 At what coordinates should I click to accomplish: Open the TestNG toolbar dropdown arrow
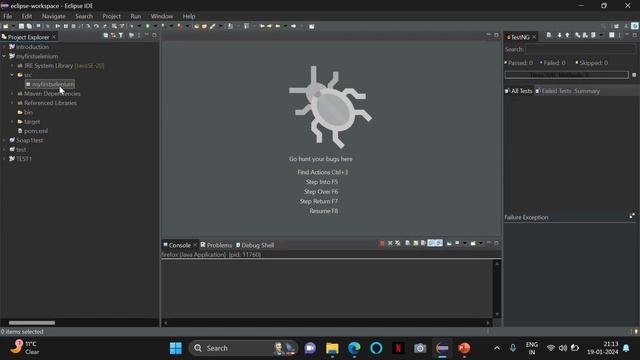coord(601,36)
